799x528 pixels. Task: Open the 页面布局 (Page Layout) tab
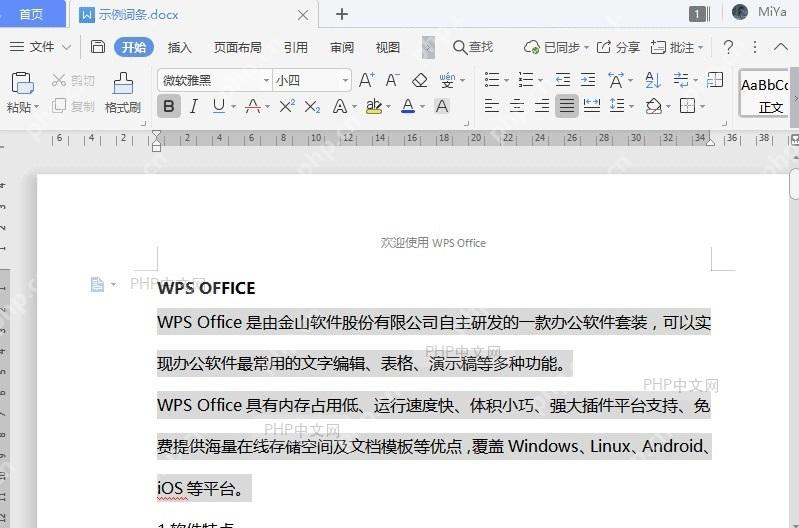click(237, 47)
